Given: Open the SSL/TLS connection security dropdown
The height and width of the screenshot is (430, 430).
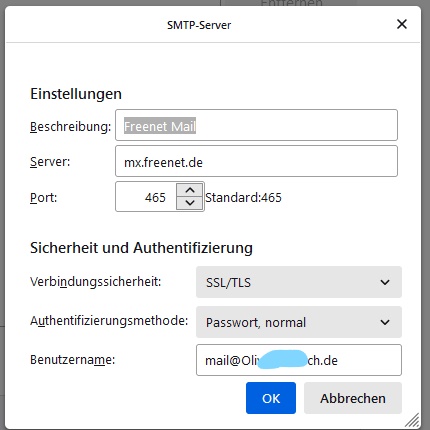Looking at the screenshot, I should click(x=299, y=282).
